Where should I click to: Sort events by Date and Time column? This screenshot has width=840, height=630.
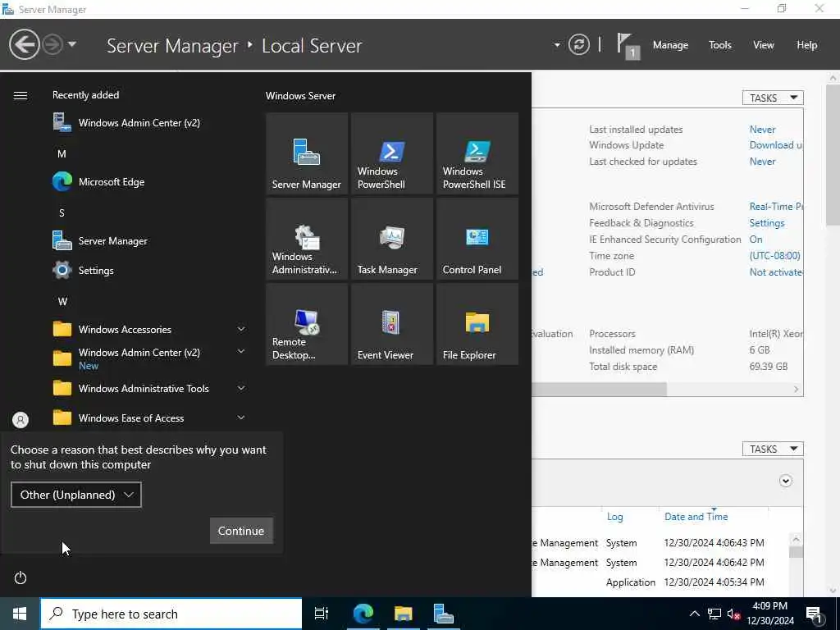pos(696,517)
